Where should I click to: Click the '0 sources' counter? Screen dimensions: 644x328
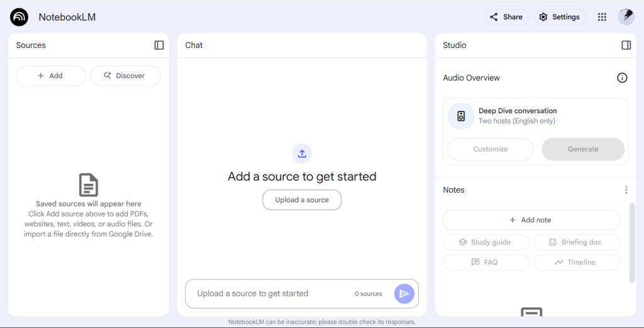[369, 293]
